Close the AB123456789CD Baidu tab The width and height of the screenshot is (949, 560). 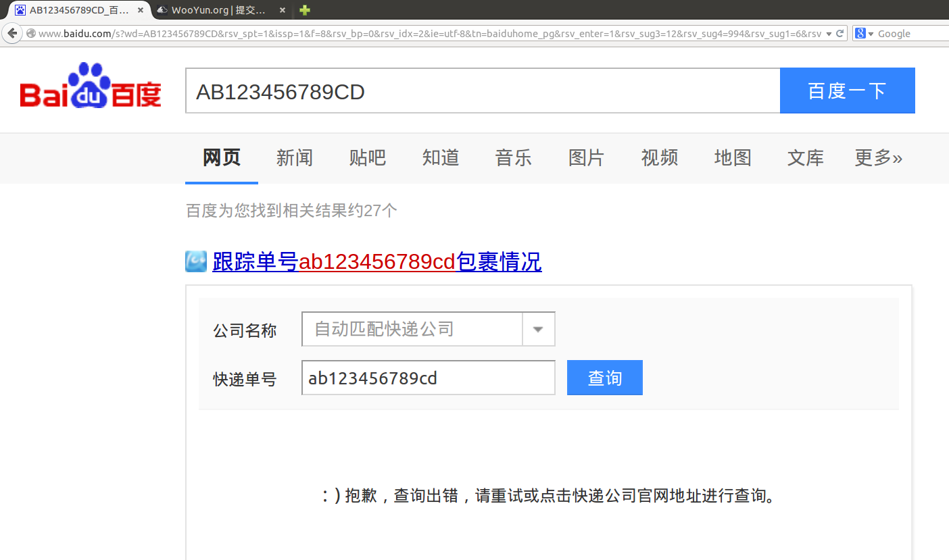click(141, 10)
